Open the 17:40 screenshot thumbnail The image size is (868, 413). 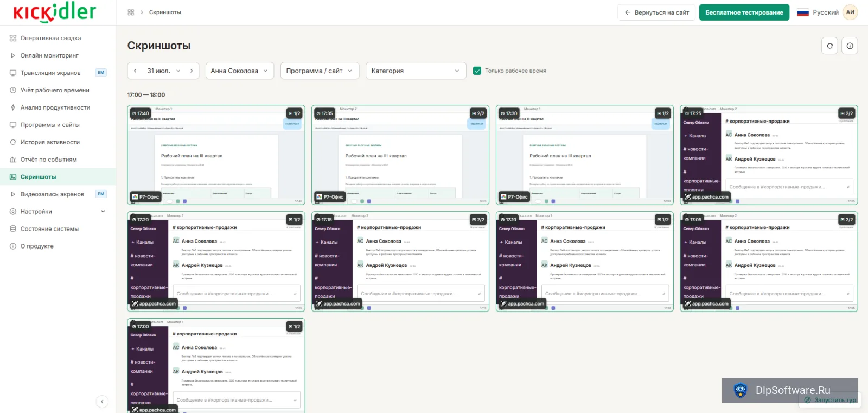pos(216,155)
